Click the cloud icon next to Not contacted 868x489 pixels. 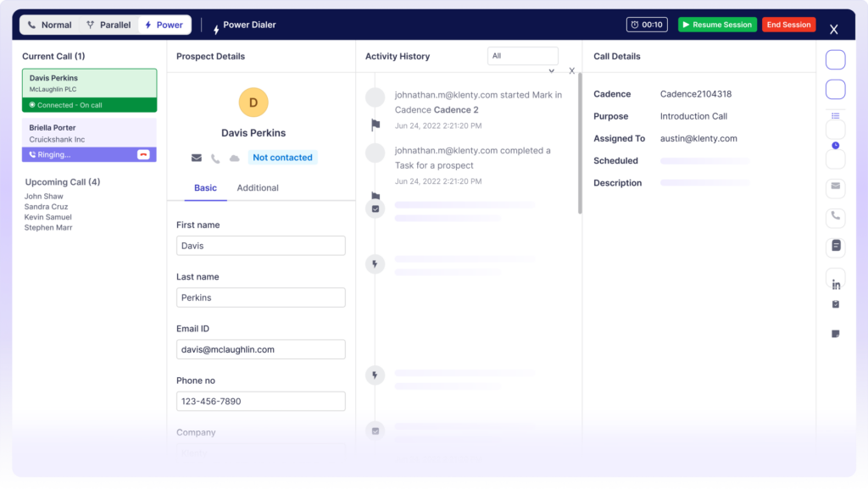tap(234, 158)
